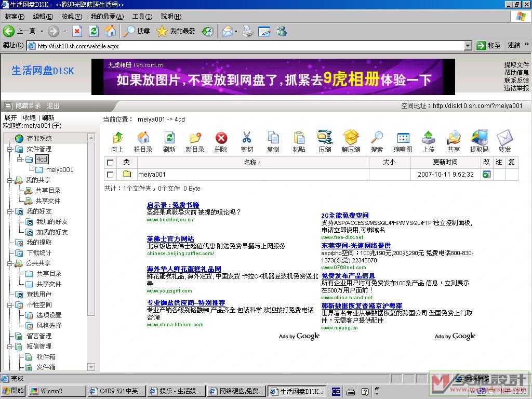
Task: Click the 压缩 compress icon
Action: tap(325, 137)
